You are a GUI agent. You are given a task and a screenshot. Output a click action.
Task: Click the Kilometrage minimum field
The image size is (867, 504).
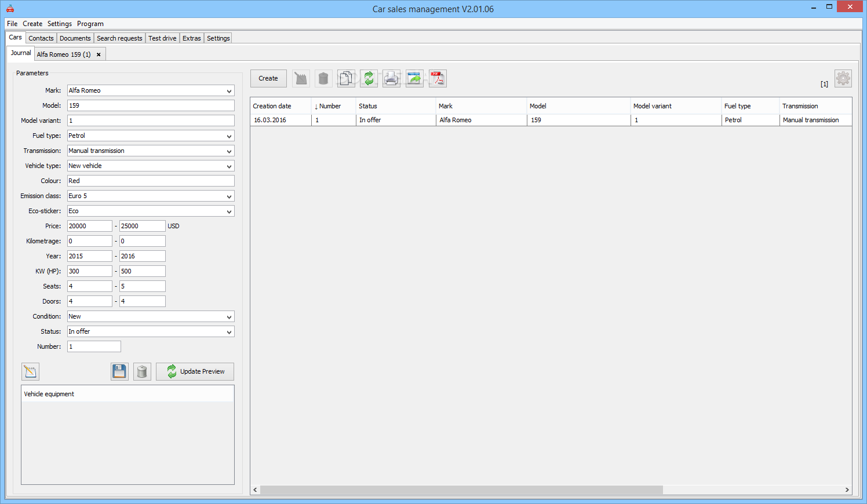click(x=90, y=241)
